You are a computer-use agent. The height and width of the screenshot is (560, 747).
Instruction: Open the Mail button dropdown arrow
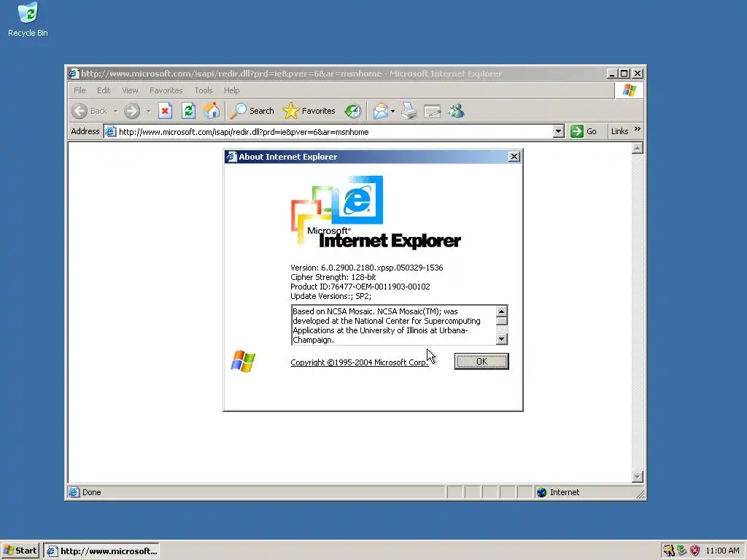click(x=392, y=111)
